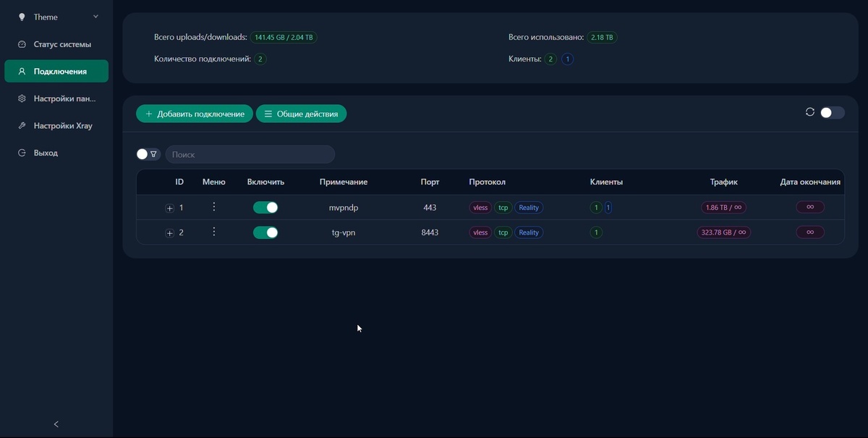Toggle the filter switch beside search

pos(148,154)
